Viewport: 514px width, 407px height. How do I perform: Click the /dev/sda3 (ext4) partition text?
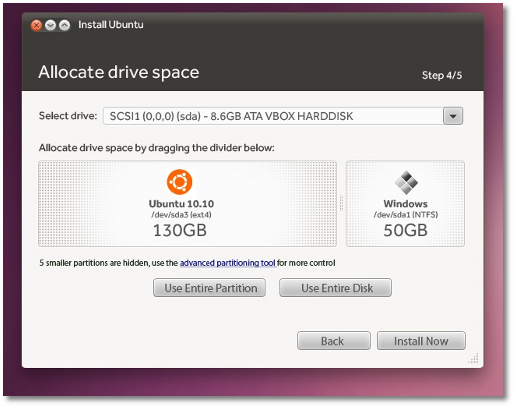click(x=181, y=215)
